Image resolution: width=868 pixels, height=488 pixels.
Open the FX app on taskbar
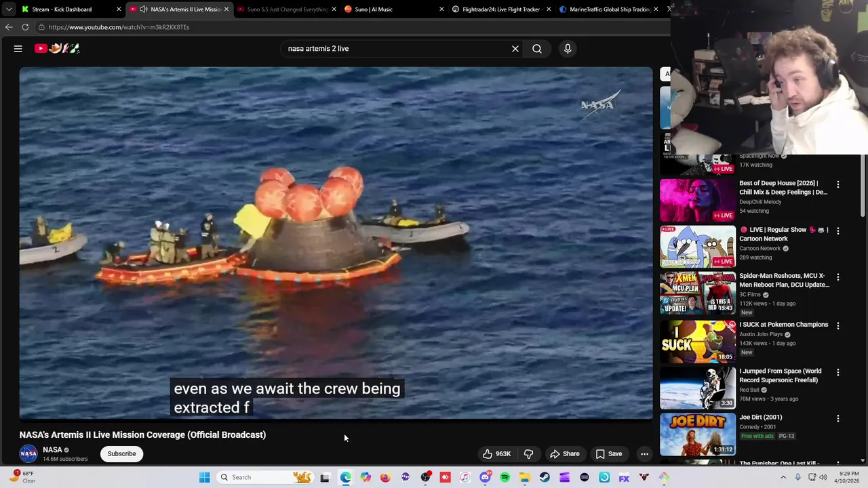[x=624, y=477]
